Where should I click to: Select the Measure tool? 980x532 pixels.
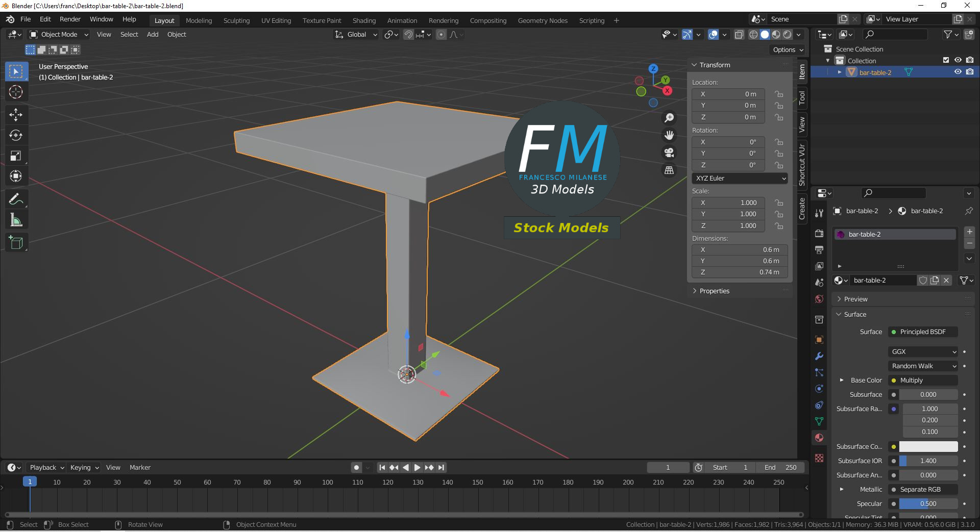tap(16, 220)
